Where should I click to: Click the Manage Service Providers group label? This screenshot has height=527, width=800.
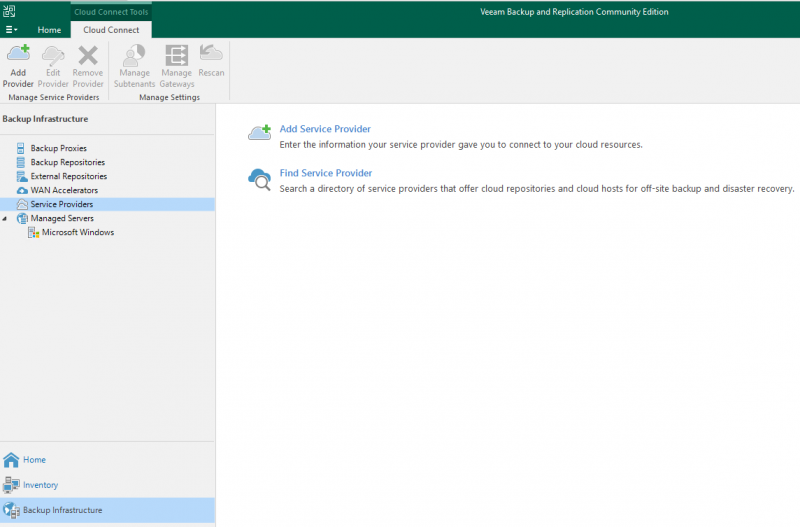tap(54, 97)
